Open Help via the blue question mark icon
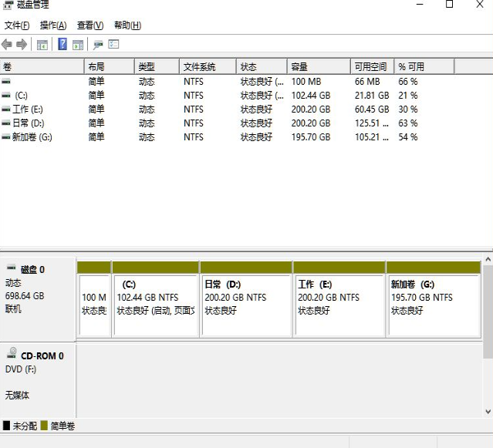The height and width of the screenshot is (448, 493). tap(62, 45)
